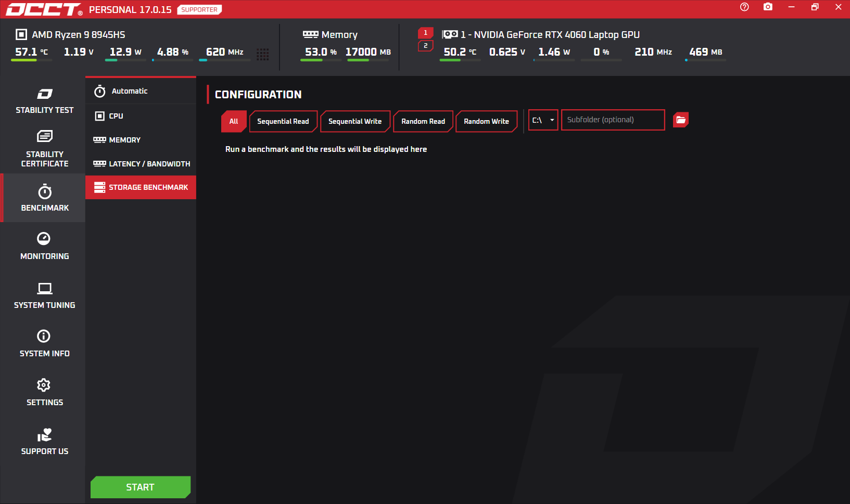Screen dimensions: 850x504
Task: Click the Support Us sidebar item
Action: pos(44,442)
